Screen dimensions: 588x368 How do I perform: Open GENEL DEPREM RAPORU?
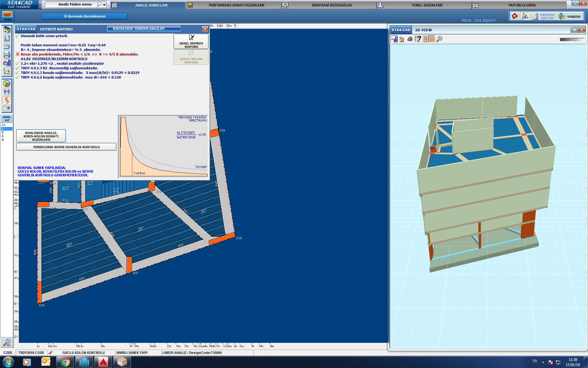[191, 41]
